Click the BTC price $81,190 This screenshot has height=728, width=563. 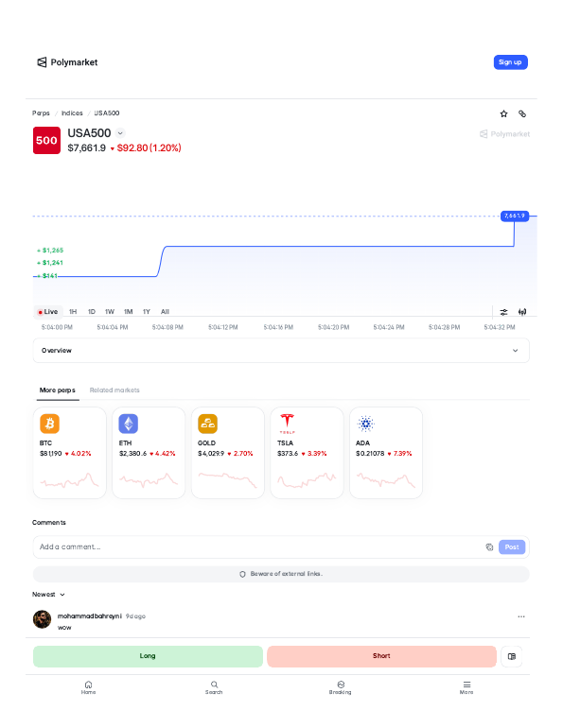51,454
